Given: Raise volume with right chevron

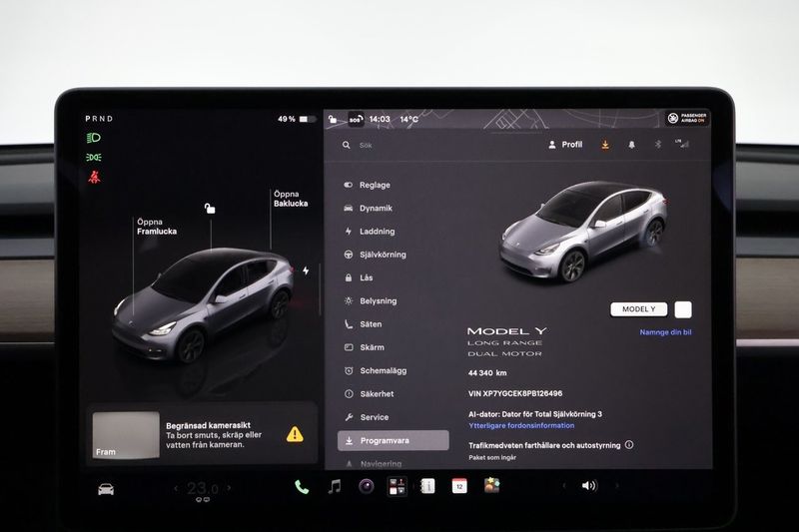Looking at the screenshot, I should (617, 486).
